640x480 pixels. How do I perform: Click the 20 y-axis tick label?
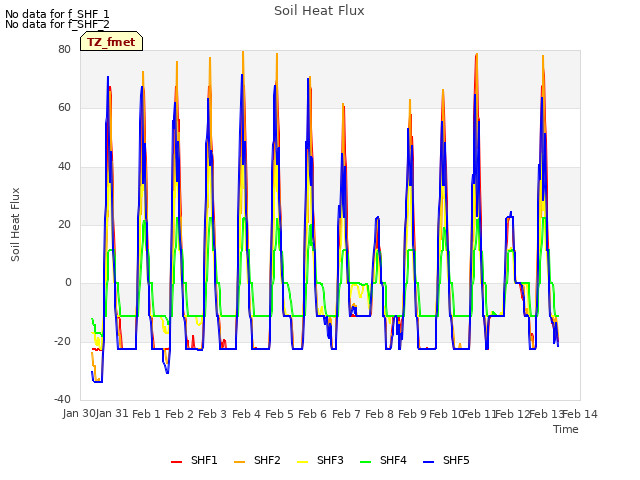64,224
